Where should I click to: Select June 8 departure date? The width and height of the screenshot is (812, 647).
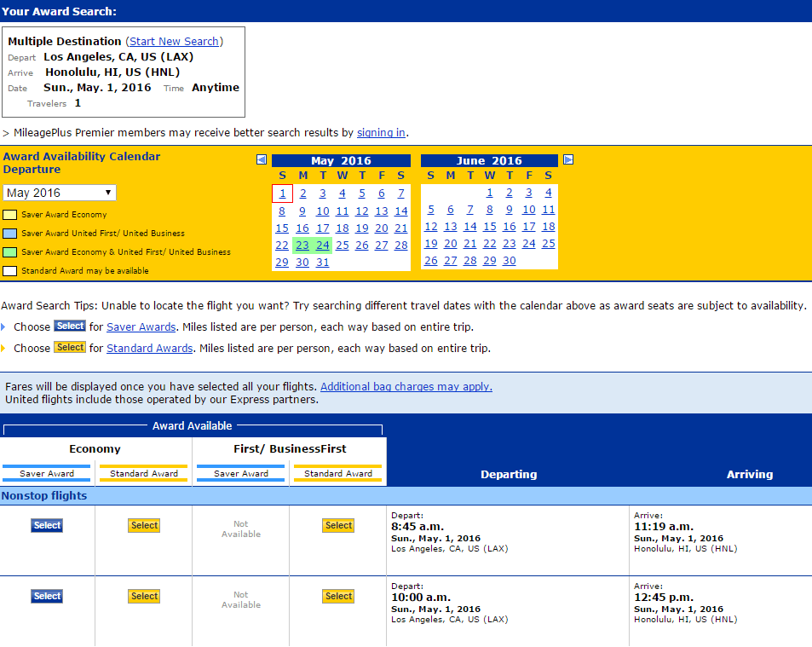489,210
